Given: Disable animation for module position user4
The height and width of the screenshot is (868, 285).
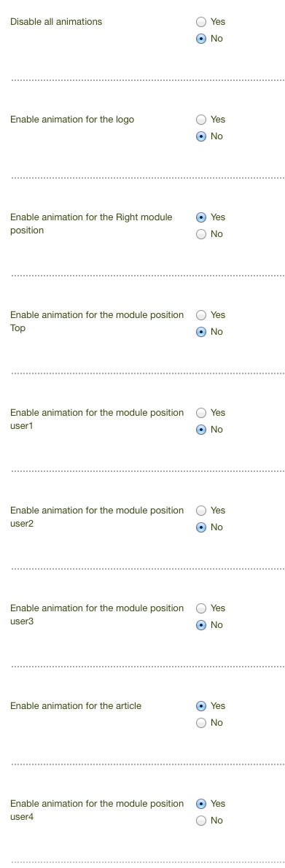Looking at the screenshot, I should (x=201, y=821).
